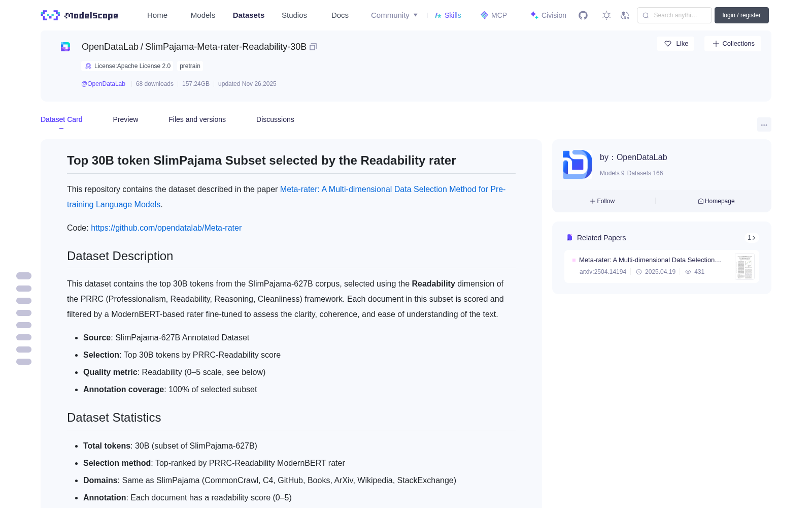This screenshot has height=508, width=812.
Task: Open MCP from the navigation bar
Action: [x=494, y=15]
